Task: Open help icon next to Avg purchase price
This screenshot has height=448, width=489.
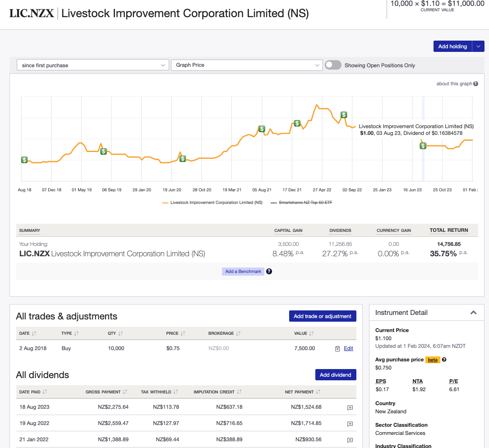Action: [444, 360]
